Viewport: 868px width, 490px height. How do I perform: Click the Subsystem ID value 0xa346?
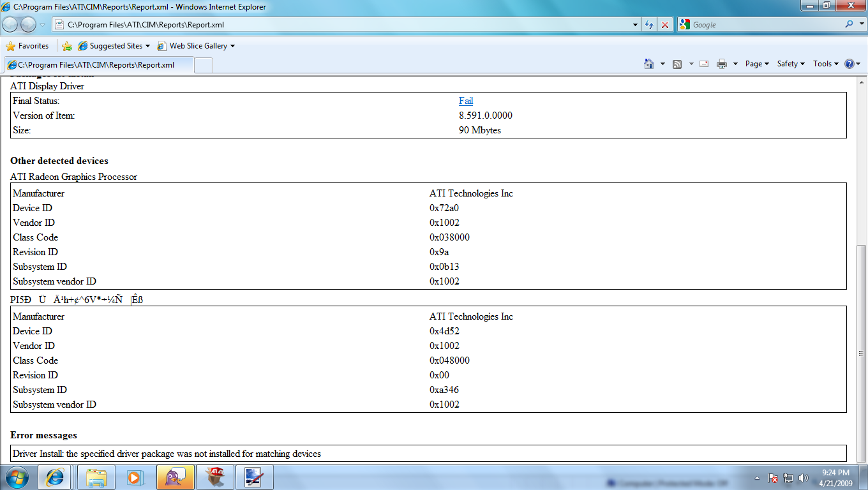tap(444, 390)
